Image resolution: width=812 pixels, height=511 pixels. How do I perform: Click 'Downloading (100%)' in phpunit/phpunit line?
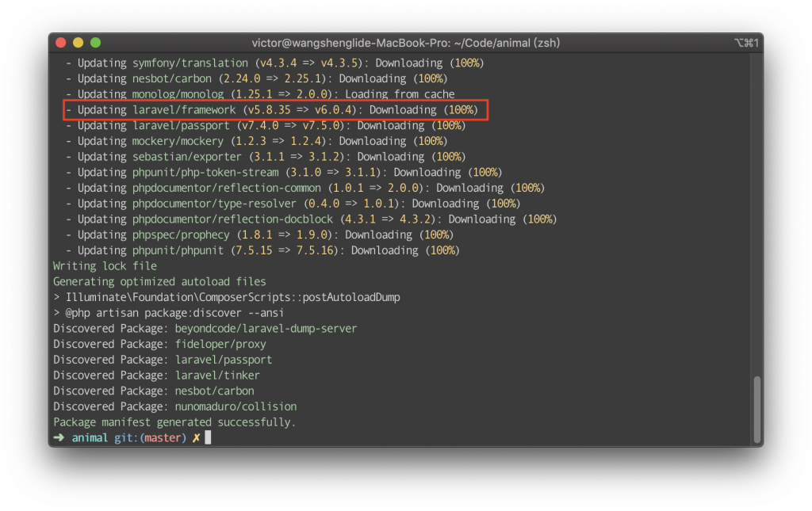click(x=405, y=250)
